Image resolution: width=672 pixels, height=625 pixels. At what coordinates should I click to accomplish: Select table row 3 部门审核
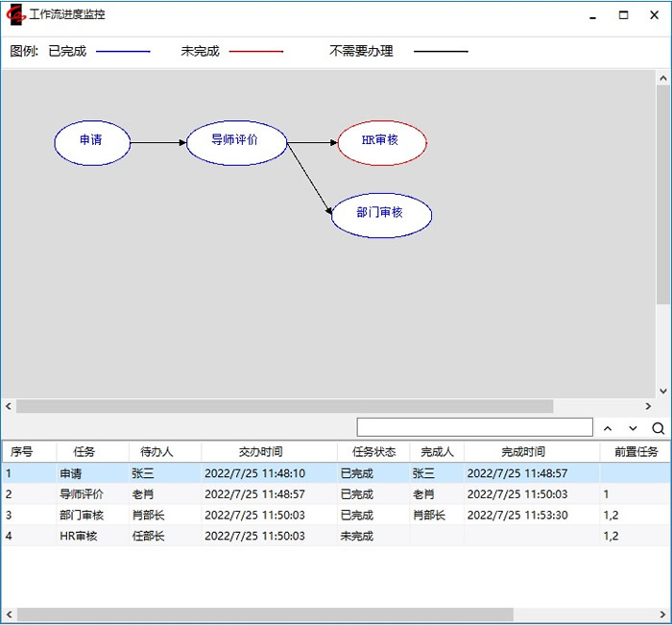click(288, 516)
